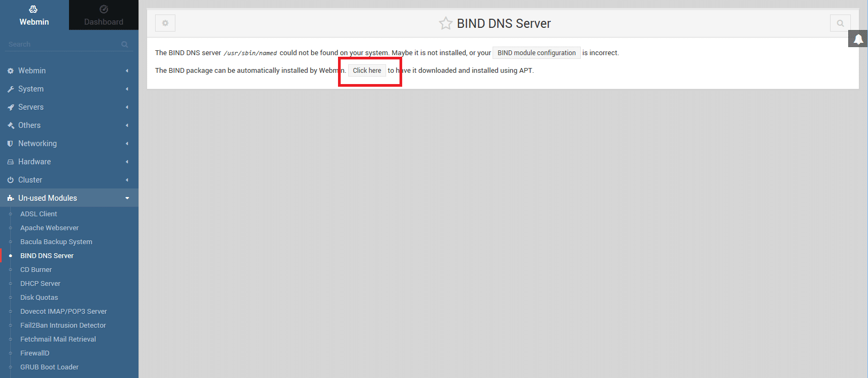Open the Disk Quotas module

[39, 298]
